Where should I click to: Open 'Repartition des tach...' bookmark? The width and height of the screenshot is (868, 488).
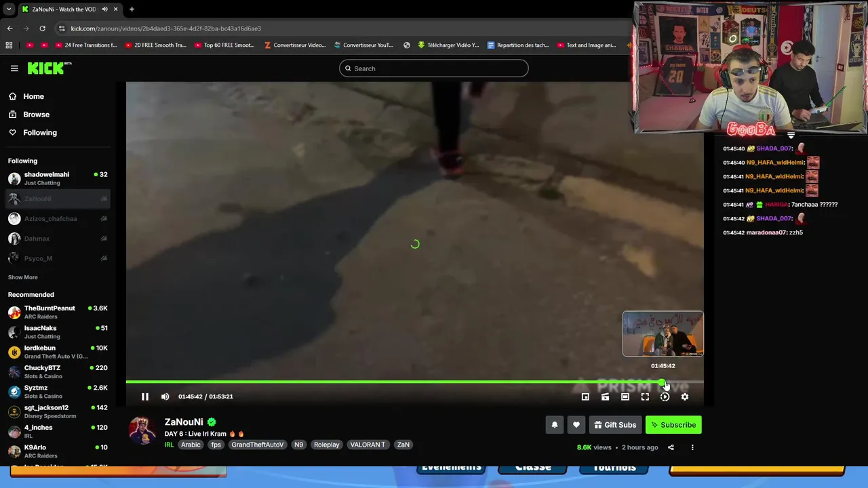click(518, 45)
